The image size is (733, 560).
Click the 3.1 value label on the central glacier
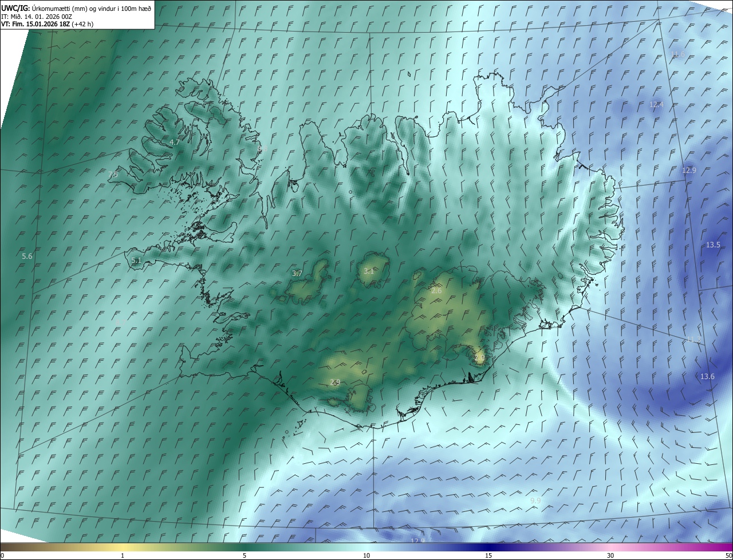click(x=368, y=271)
